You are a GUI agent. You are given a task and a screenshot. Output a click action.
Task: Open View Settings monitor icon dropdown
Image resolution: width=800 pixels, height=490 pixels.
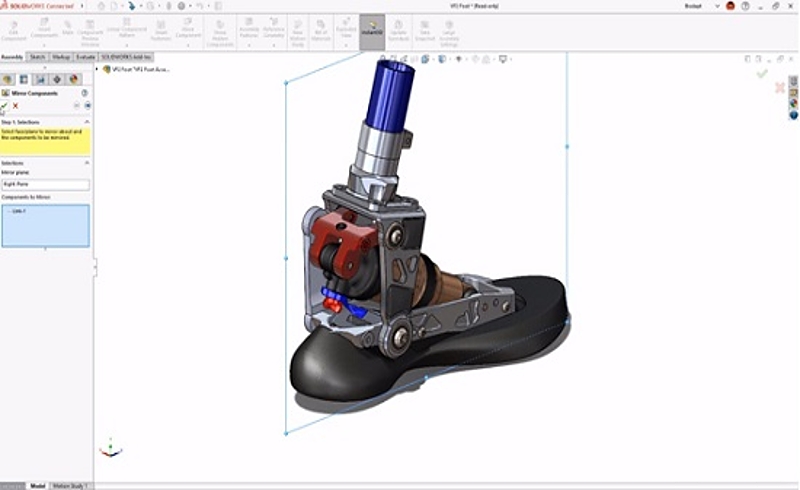click(x=503, y=59)
